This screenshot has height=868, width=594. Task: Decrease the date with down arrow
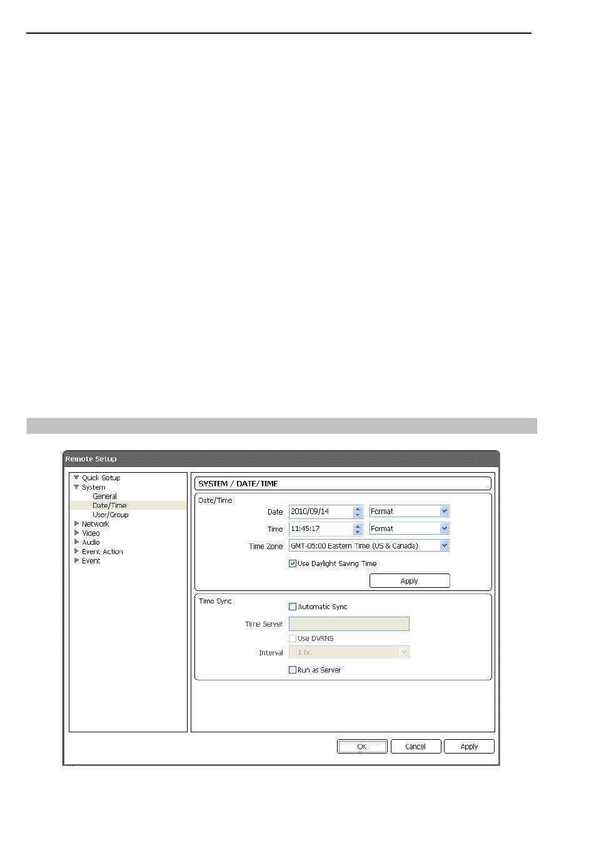click(x=358, y=515)
